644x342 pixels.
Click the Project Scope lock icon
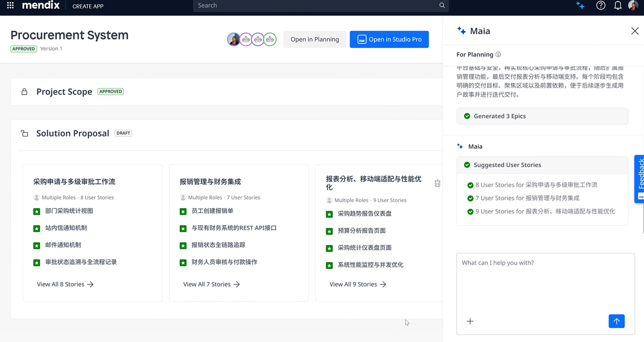coord(24,92)
